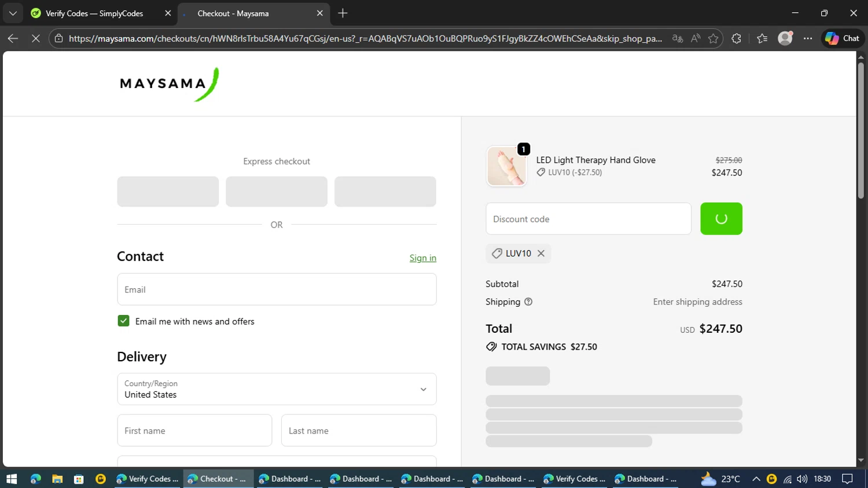Viewport: 868px width, 488px height.
Task: Open the tab search dropdown arrow
Action: (x=13, y=13)
